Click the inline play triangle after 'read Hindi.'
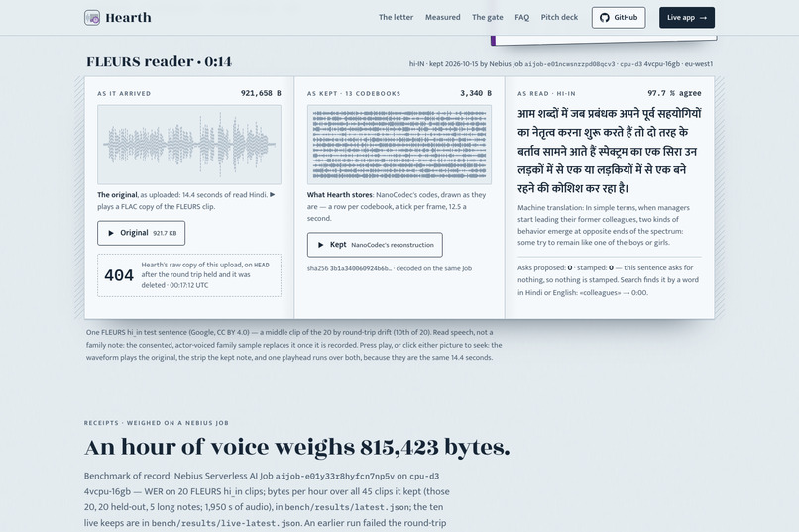The height and width of the screenshot is (532, 799). coord(272,194)
